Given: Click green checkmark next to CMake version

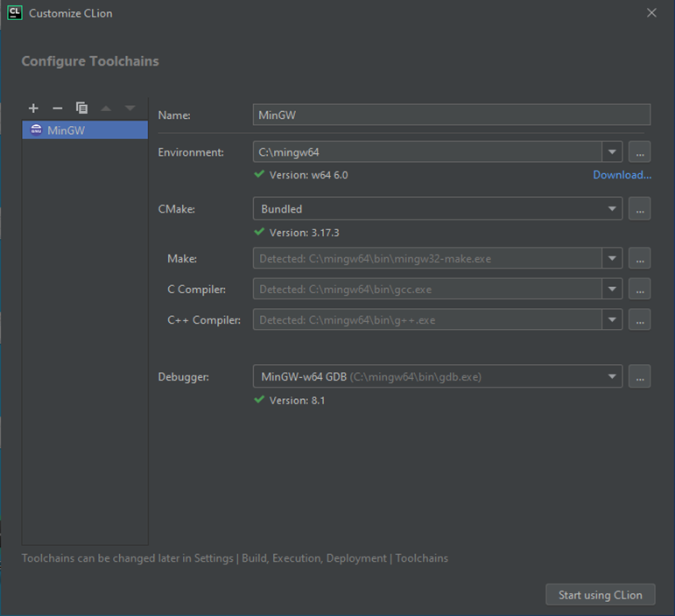Looking at the screenshot, I should click(259, 231).
